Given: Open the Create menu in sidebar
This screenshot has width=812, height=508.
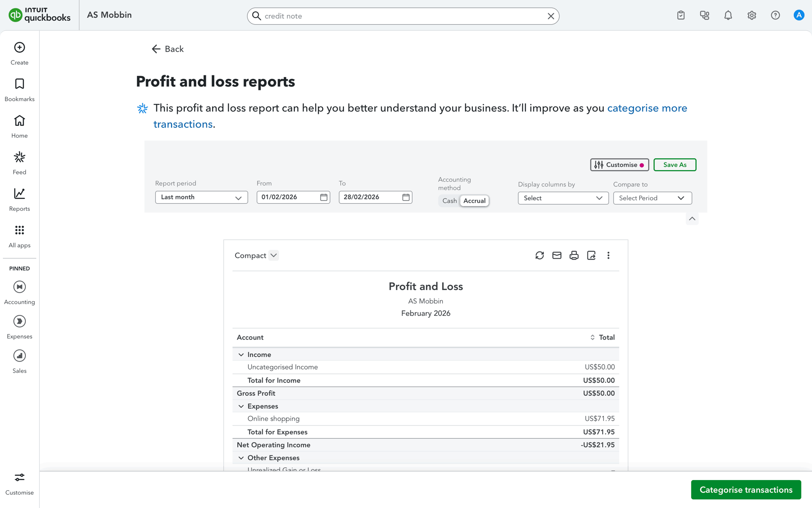Looking at the screenshot, I should pos(19,53).
